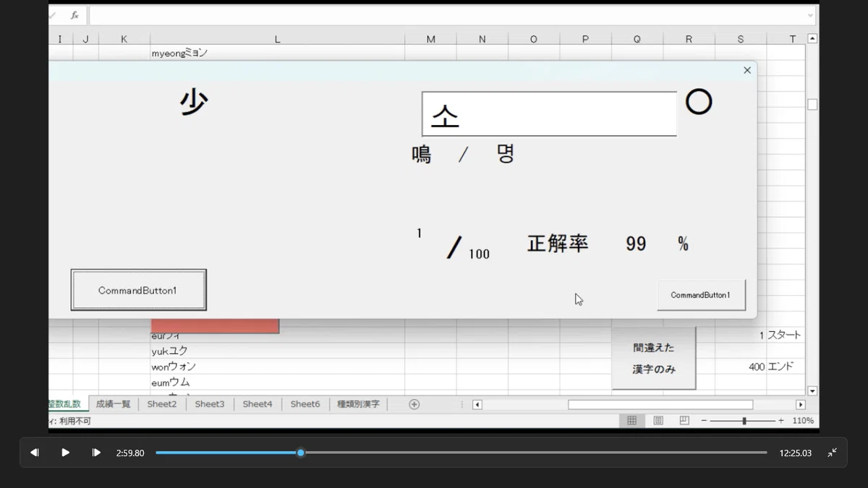Select column J header
The image size is (868, 488).
[x=85, y=39]
